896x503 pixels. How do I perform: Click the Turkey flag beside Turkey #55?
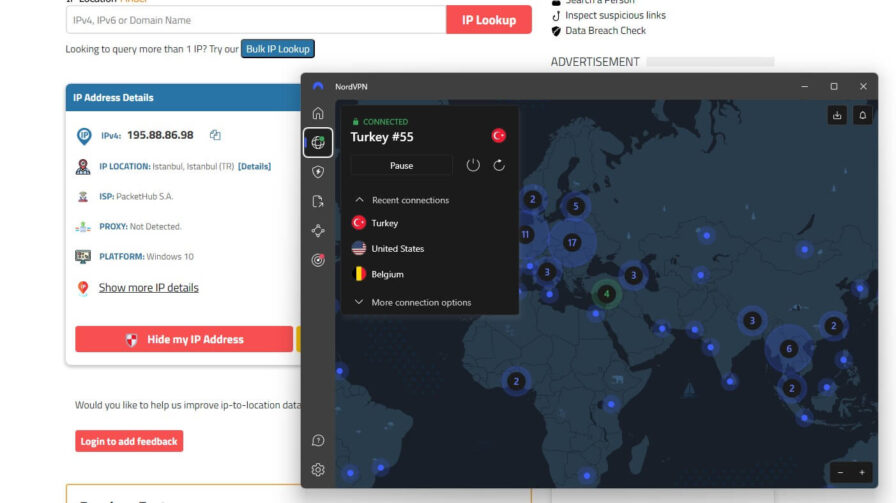tap(499, 135)
